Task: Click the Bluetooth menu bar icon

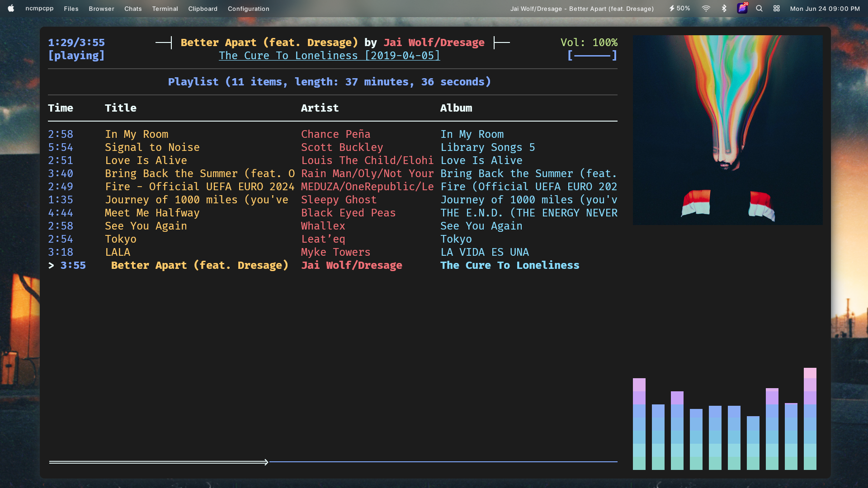Action: 724,9
